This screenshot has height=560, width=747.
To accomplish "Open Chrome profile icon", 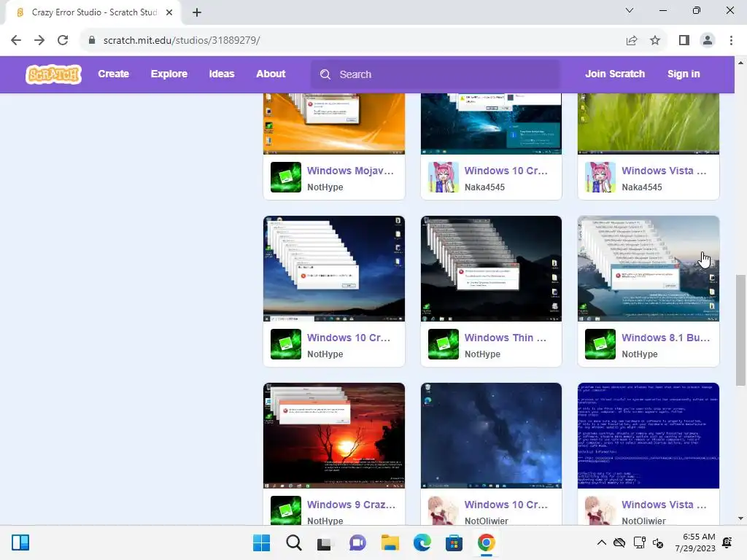I will (x=708, y=40).
